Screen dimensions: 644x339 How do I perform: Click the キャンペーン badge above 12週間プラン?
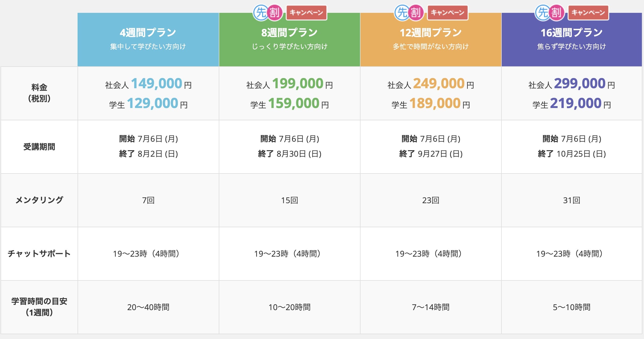[447, 13]
